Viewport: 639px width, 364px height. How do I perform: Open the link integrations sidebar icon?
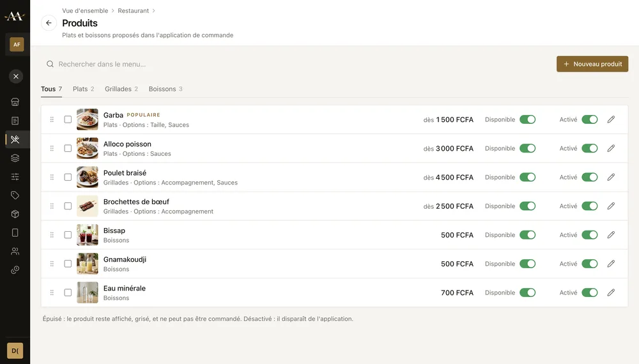pyautogui.click(x=15, y=270)
